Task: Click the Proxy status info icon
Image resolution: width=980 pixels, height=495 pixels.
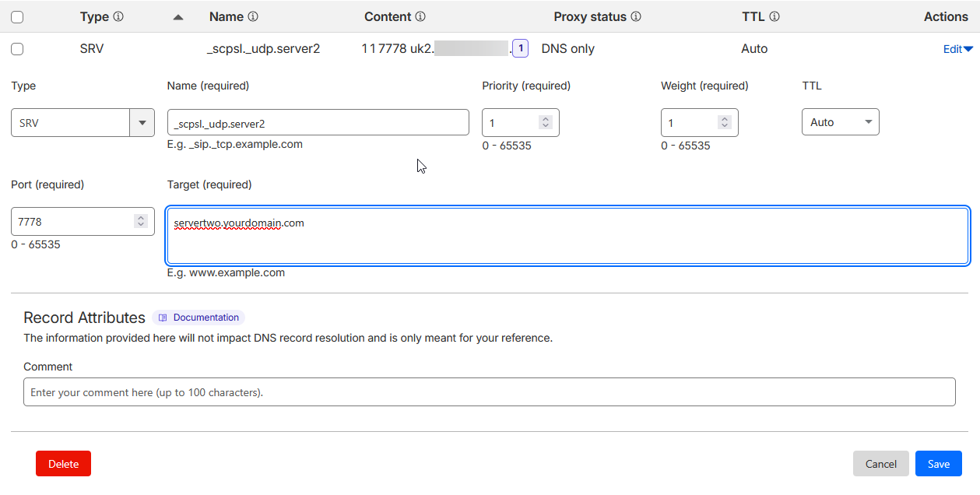Action: tap(636, 16)
